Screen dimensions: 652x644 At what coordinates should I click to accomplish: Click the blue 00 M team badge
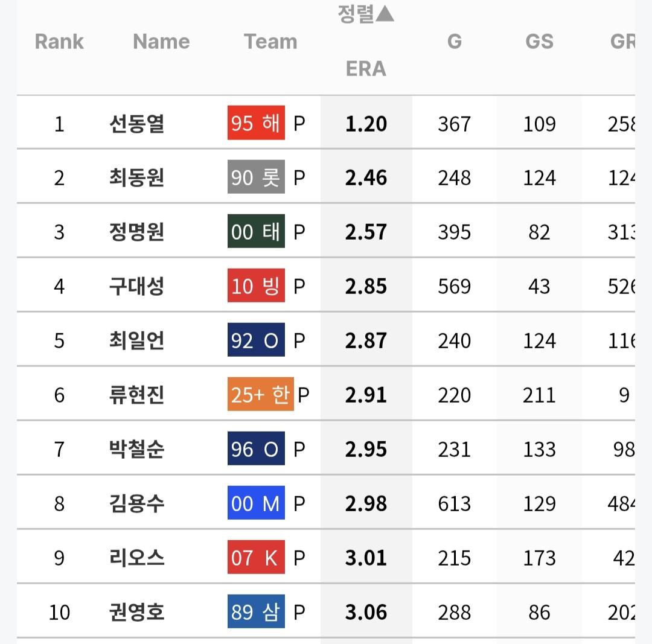pyautogui.click(x=256, y=503)
